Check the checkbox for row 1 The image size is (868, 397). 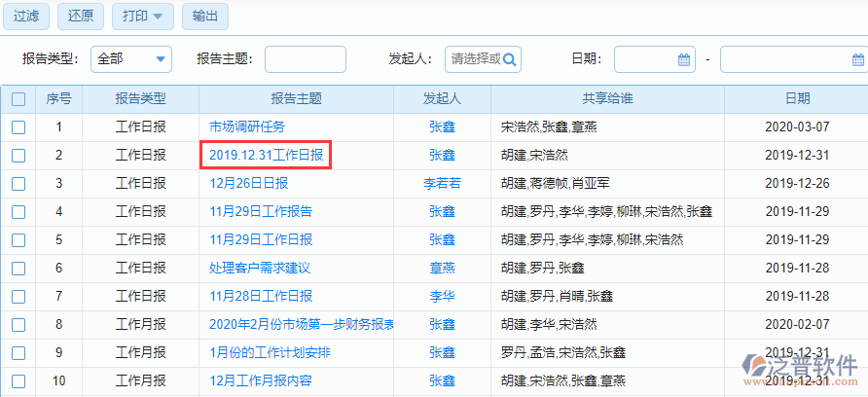click(18, 126)
